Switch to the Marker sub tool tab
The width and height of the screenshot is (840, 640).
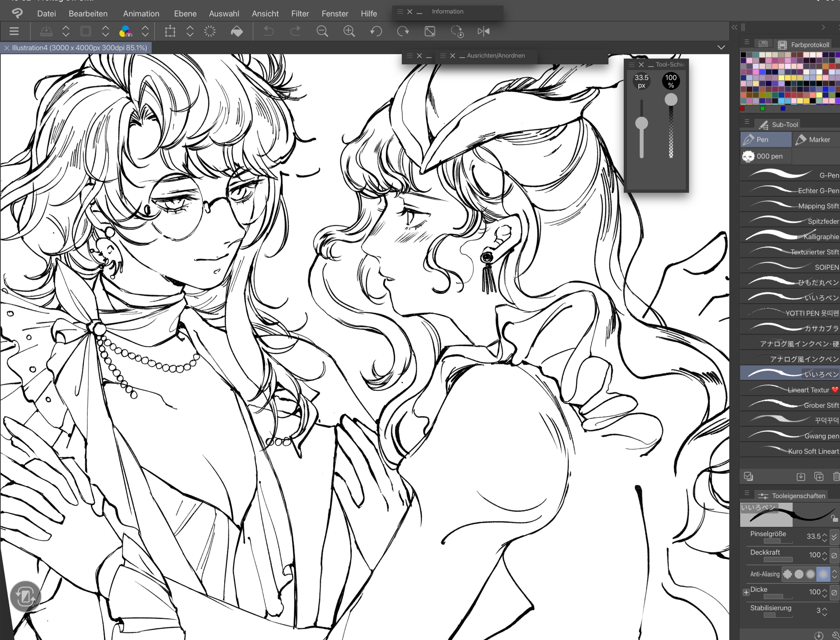coord(815,139)
